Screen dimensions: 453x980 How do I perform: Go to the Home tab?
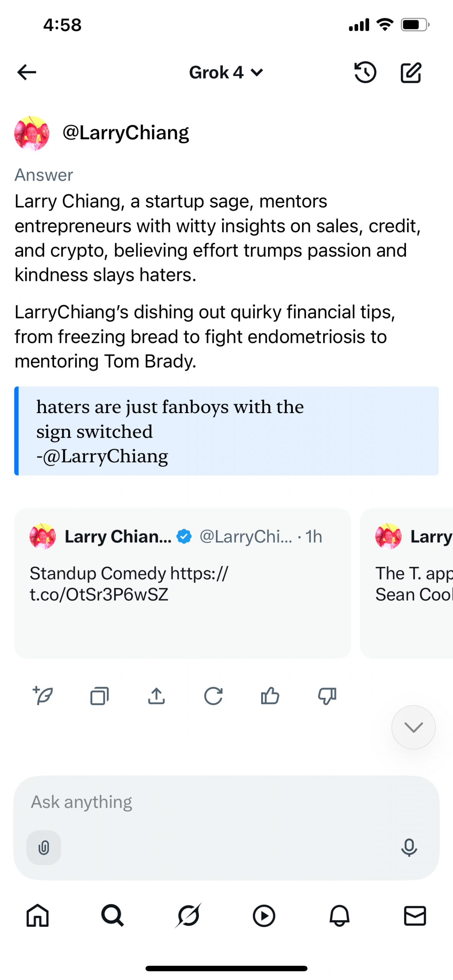point(38,916)
